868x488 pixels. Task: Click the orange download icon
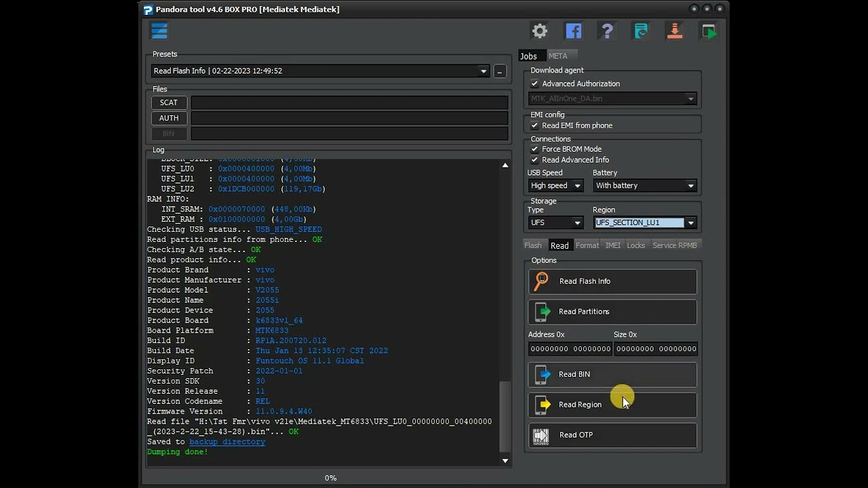tap(675, 30)
